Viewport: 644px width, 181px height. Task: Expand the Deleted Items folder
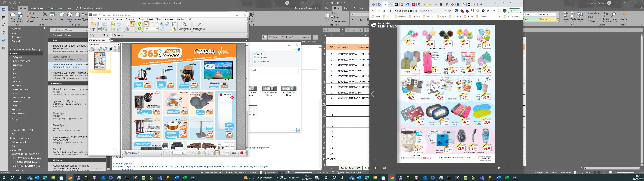(x=11, y=89)
